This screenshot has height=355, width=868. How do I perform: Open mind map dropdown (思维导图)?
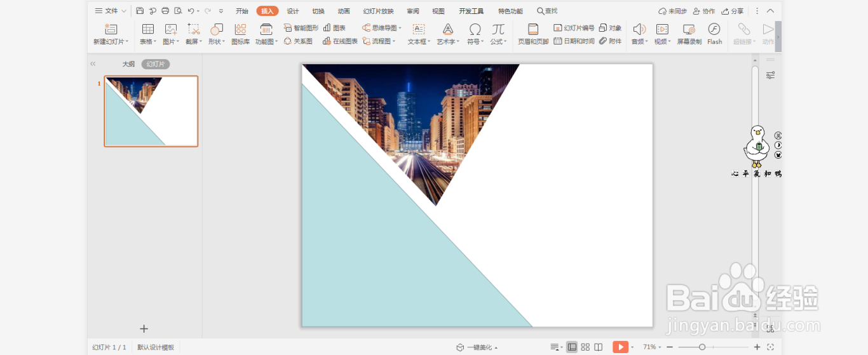pyautogui.click(x=382, y=28)
